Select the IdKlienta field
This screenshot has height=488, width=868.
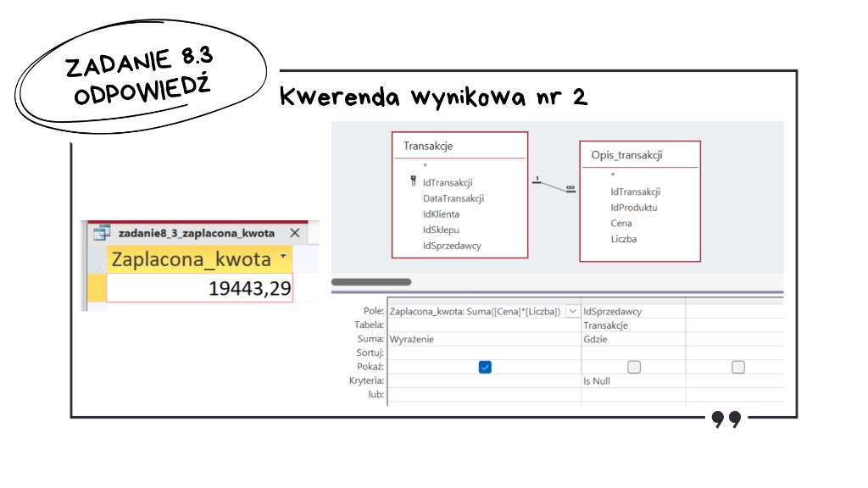tap(441, 214)
